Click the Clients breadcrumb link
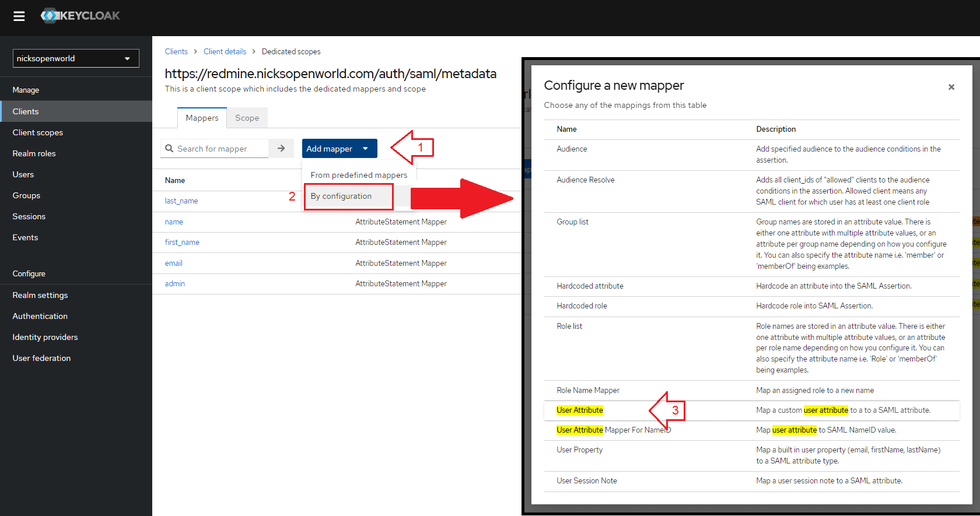 [x=176, y=51]
